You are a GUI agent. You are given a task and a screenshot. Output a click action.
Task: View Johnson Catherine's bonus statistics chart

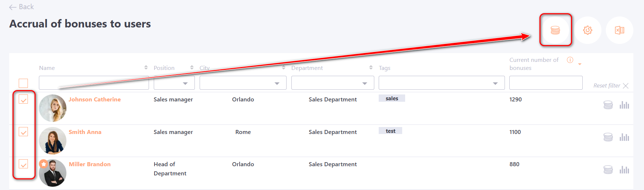click(624, 105)
